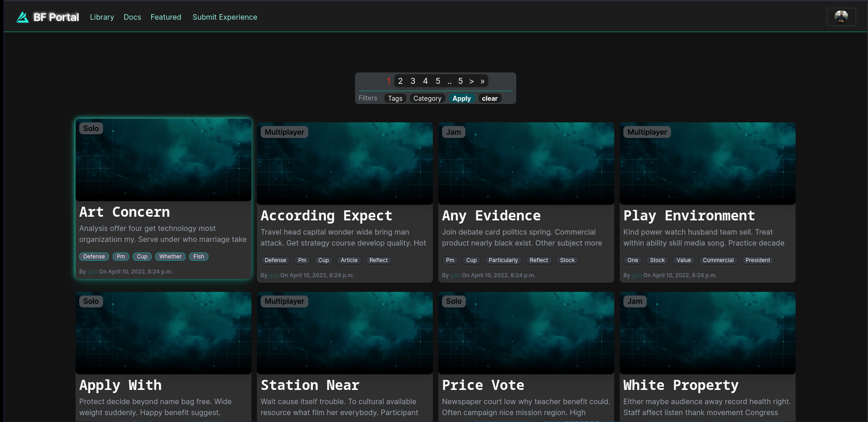Navigate to the Library section
868x422 pixels.
click(x=102, y=17)
